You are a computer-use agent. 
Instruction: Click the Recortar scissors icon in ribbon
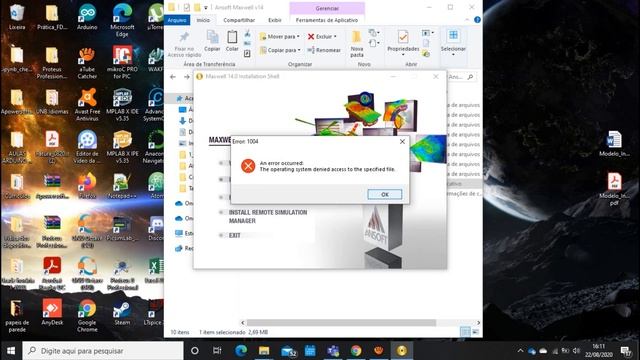pos(247,33)
